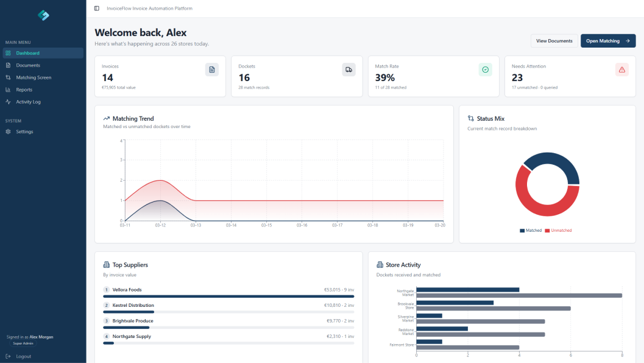Click the rank 2 badge for Kestrel Distribution
The height and width of the screenshot is (363, 644).
[x=107, y=306]
